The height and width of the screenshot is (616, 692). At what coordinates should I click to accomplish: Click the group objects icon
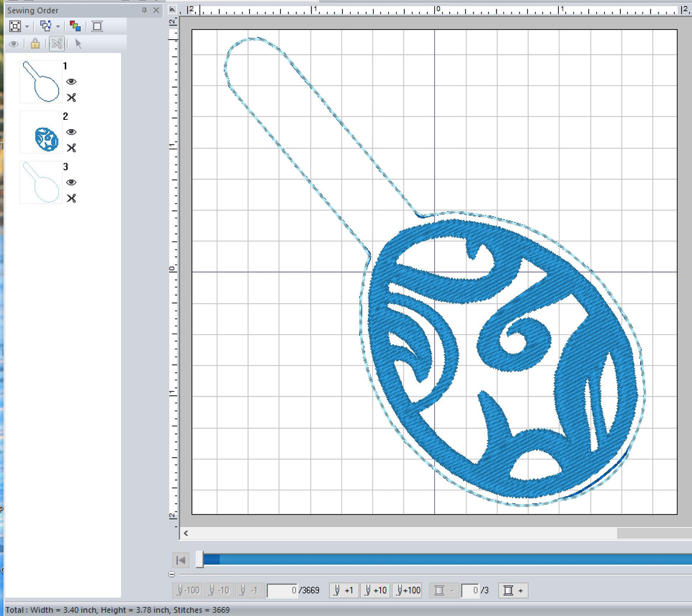(46, 26)
